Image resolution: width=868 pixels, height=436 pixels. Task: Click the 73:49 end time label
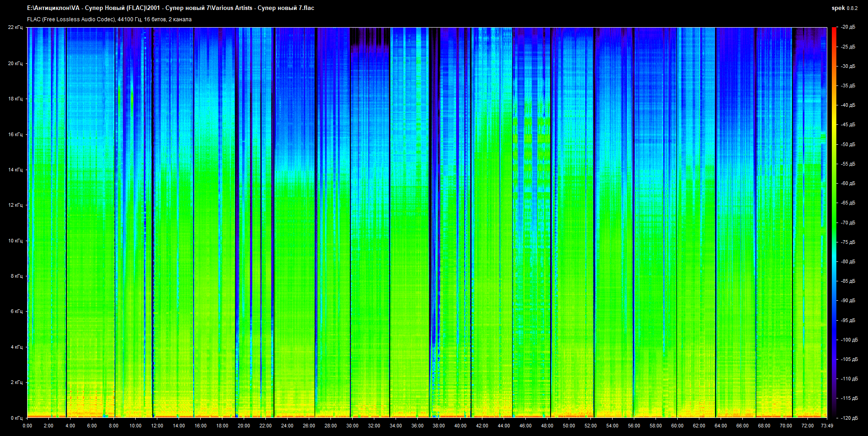click(827, 426)
